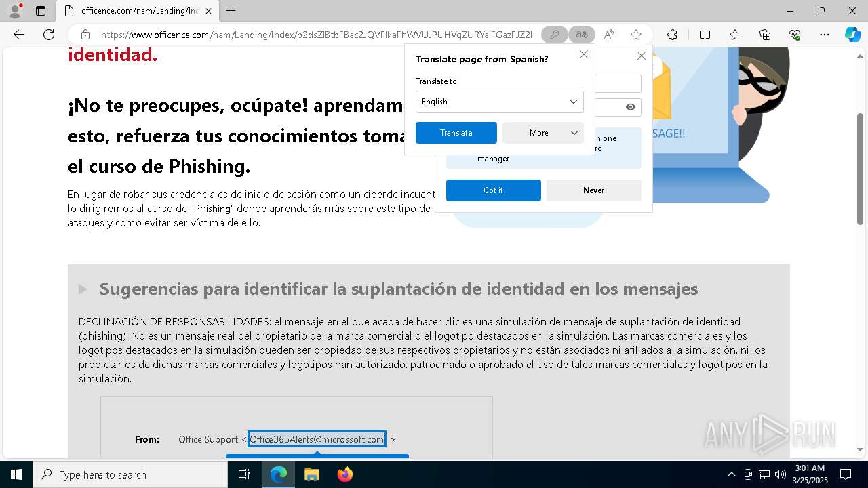This screenshot has height=488, width=868.
Task: Open File Explorer taskbar icon
Action: tap(311, 474)
